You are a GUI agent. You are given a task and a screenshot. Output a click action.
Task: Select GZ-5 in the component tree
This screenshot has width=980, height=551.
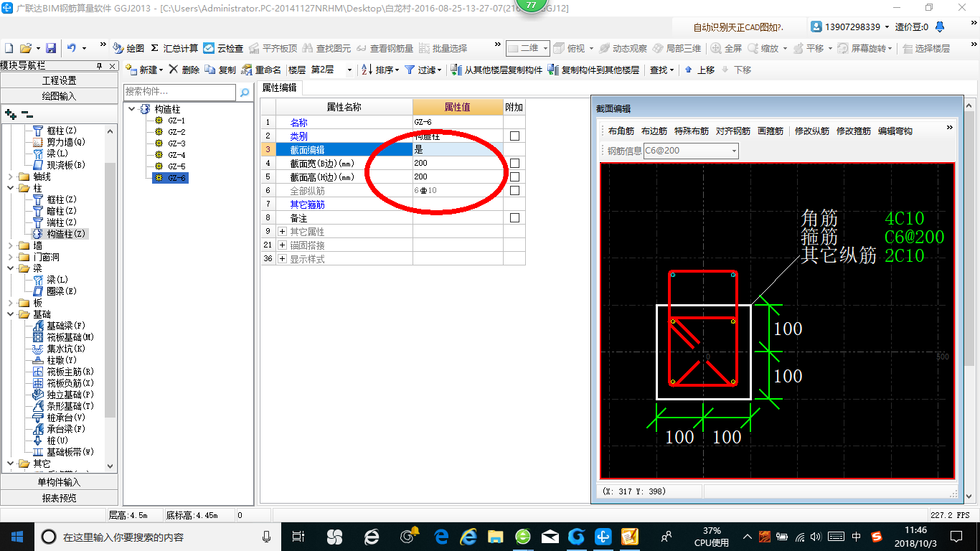pos(176,166)
